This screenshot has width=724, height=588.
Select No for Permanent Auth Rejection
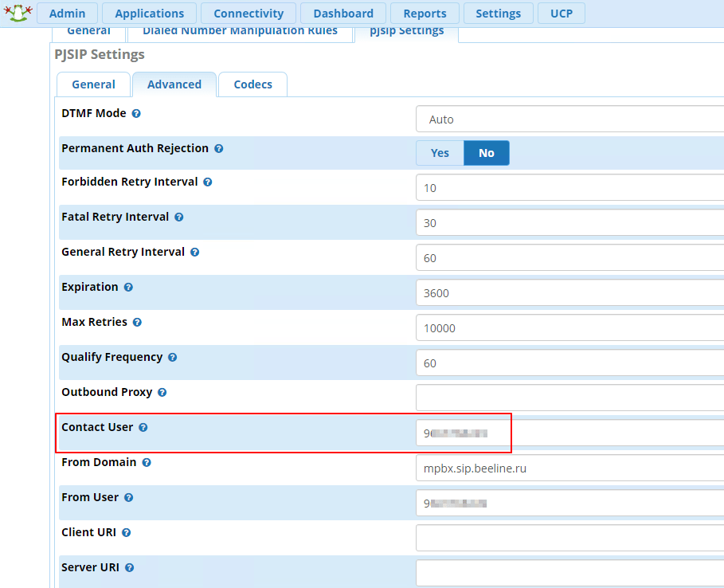[x=486, y=153]
